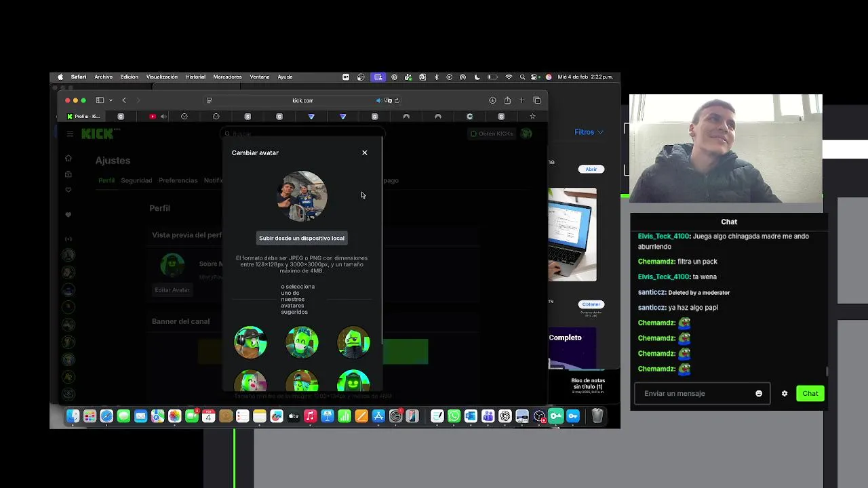Toggle Safari sidebar button

(x=100, y=100)
